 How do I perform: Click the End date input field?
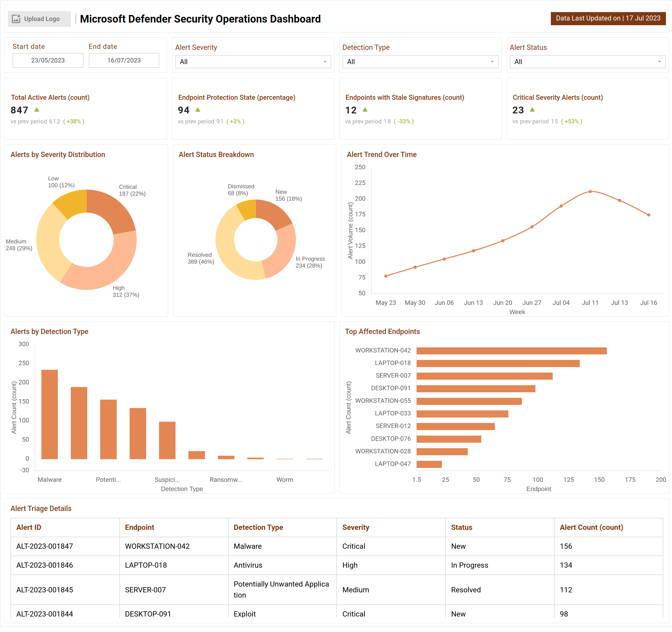tap(124, 60)
